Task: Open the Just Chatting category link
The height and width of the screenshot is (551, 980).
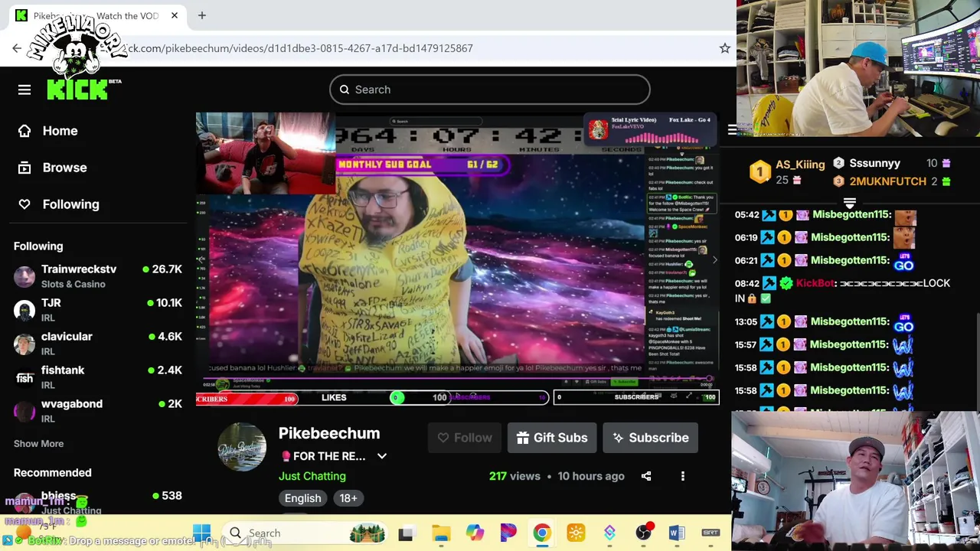Action: (x=312, y=476)
